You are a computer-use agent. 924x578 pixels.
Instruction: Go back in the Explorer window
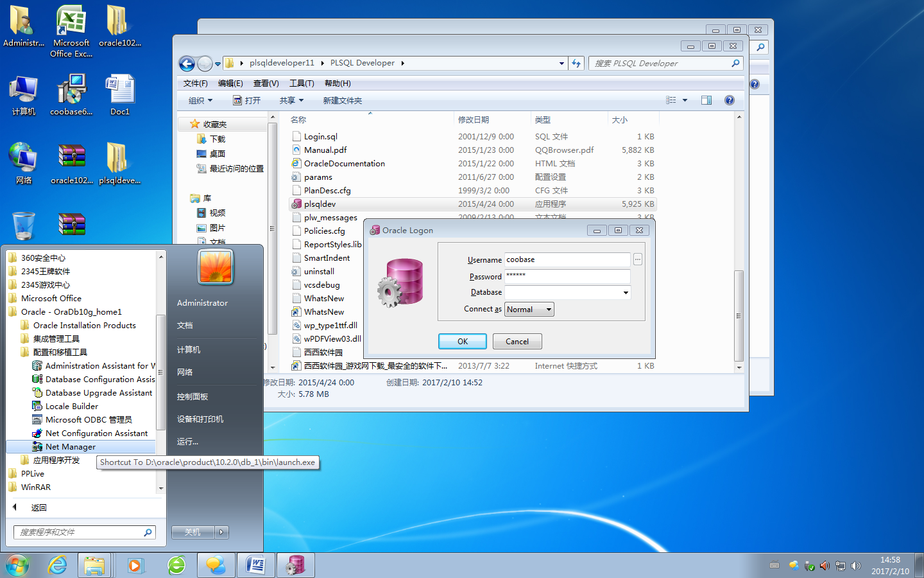point(187,64)
